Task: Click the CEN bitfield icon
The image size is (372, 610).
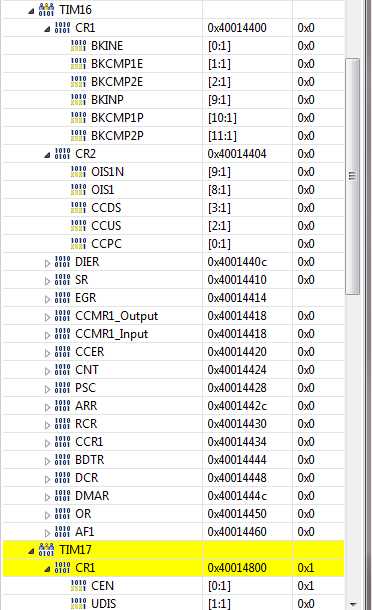Action: click(x=78, y=585)
